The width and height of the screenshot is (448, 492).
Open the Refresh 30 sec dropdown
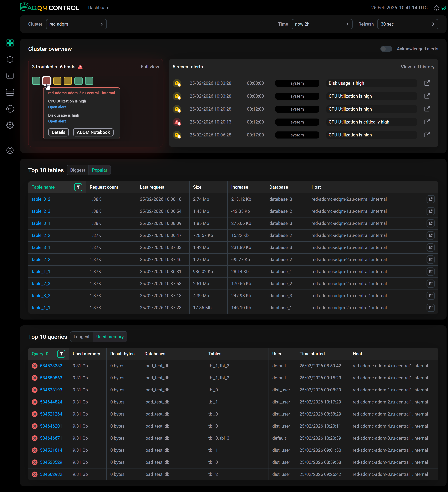(407, 24)
